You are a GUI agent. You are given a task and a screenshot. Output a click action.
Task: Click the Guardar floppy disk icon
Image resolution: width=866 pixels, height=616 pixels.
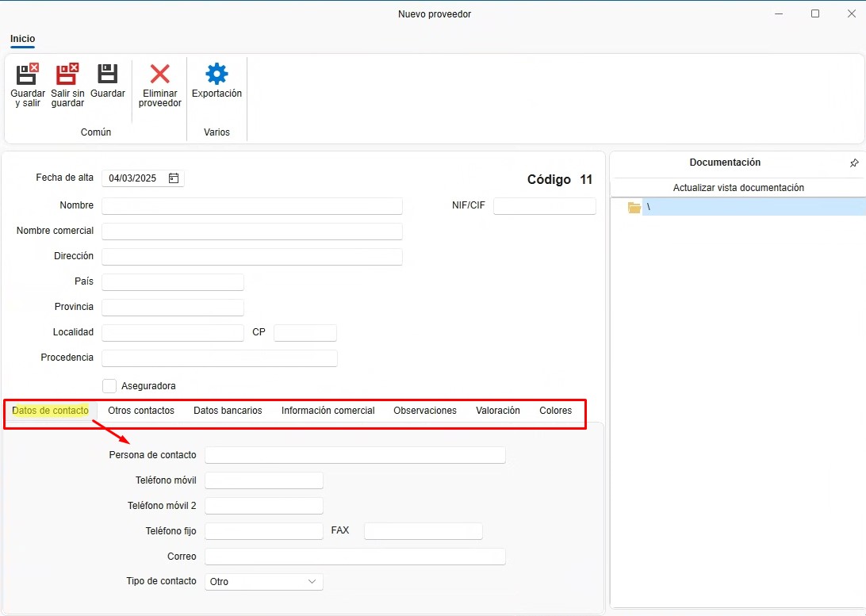[x=108, y=74]
